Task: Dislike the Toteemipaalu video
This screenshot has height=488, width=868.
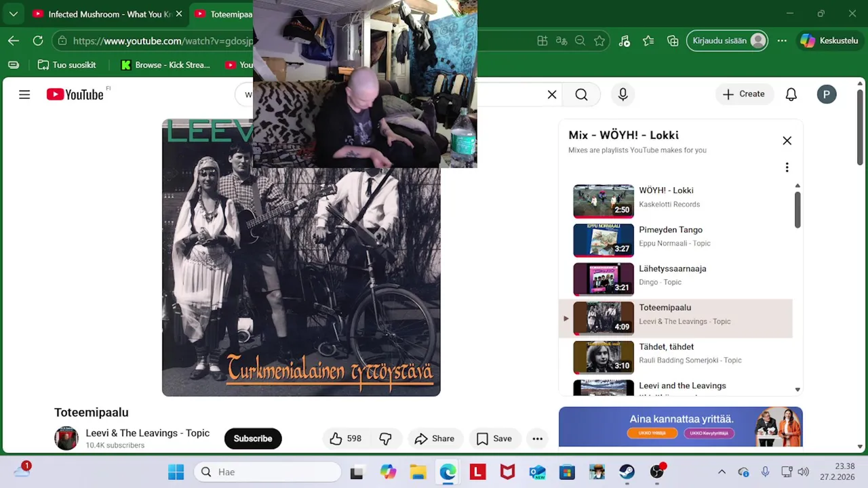Action: [x=386, y=439]
